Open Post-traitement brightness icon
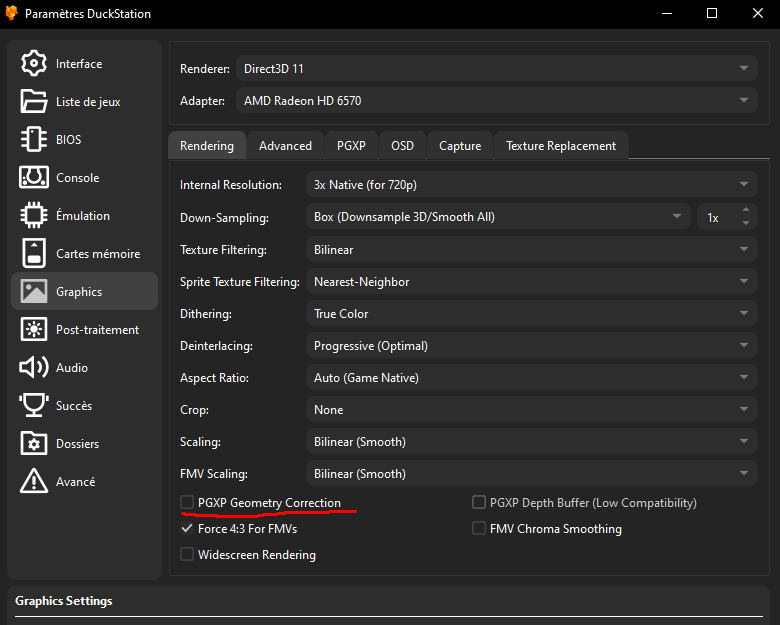Viewport: 780px width, 625px height. tap(34, 329)
